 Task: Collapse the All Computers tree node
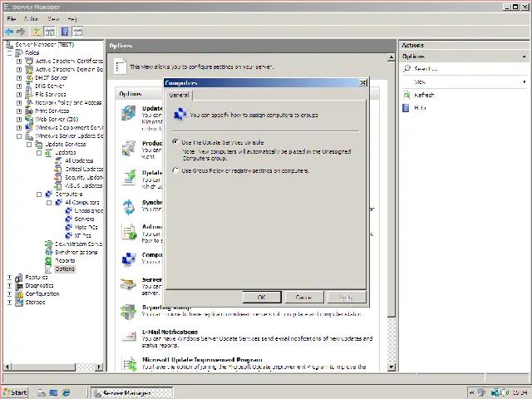click(x=49, y=203)
